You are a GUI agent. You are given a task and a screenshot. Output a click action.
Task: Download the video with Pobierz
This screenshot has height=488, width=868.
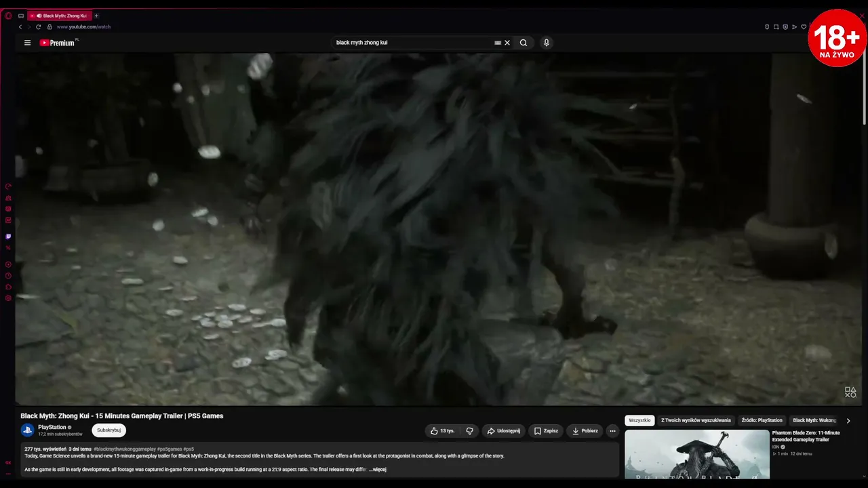click(585, 431)
